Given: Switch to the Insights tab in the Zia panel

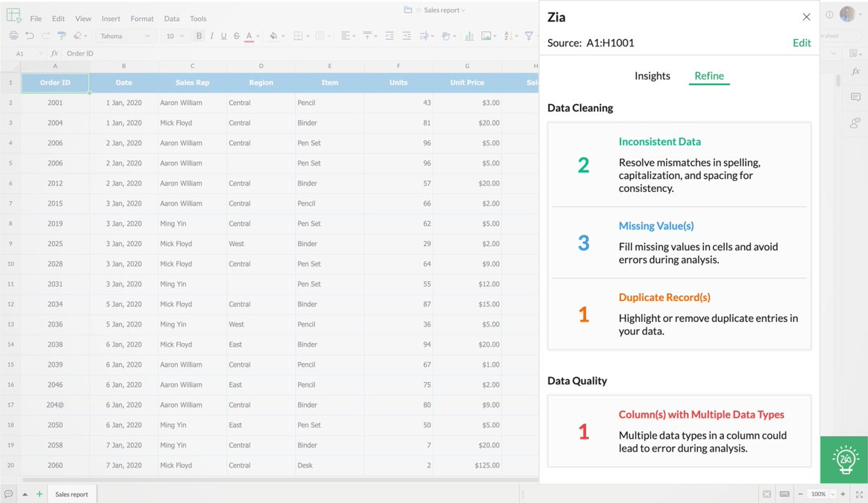Looking at the screenshot, I should click(652, 75).
